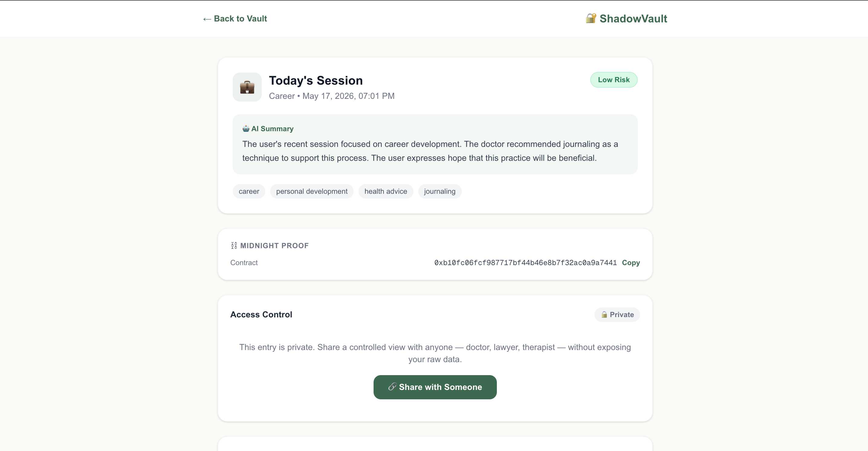Image resolution: width=868 pixels, height=451 pixels.
Task: Click the contract hash address text
Action: (525, 263)
